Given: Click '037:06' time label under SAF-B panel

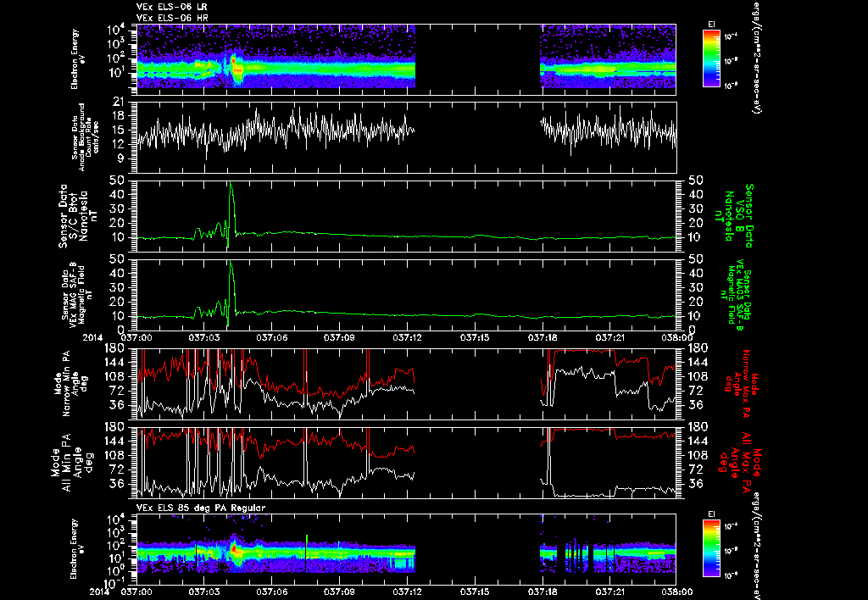Looking at the screenshot, I should [x=272, y=336].
